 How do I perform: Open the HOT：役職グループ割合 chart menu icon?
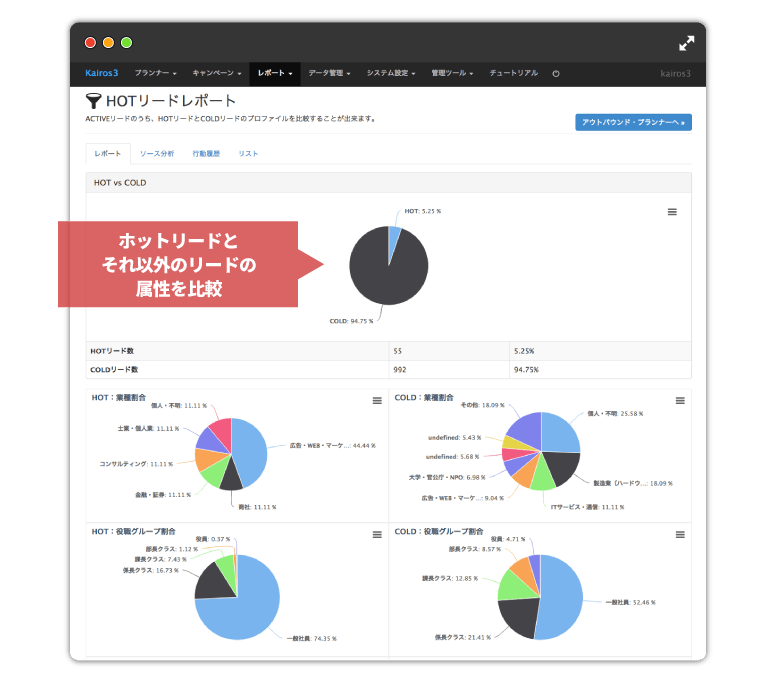(377, 534)
